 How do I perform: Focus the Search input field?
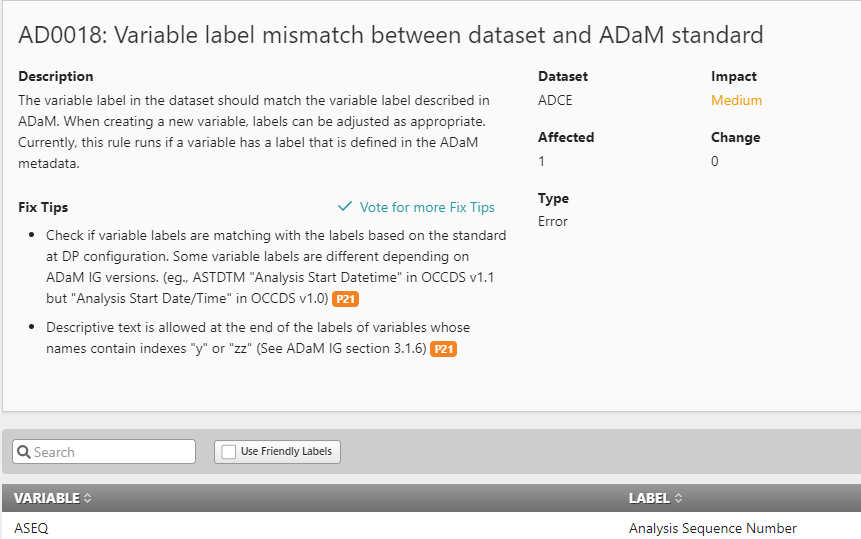pyautogui.click(x=104, y=452)
